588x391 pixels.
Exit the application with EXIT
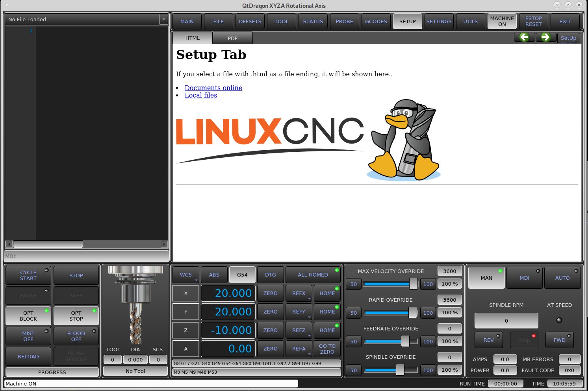tap(565, 21)
